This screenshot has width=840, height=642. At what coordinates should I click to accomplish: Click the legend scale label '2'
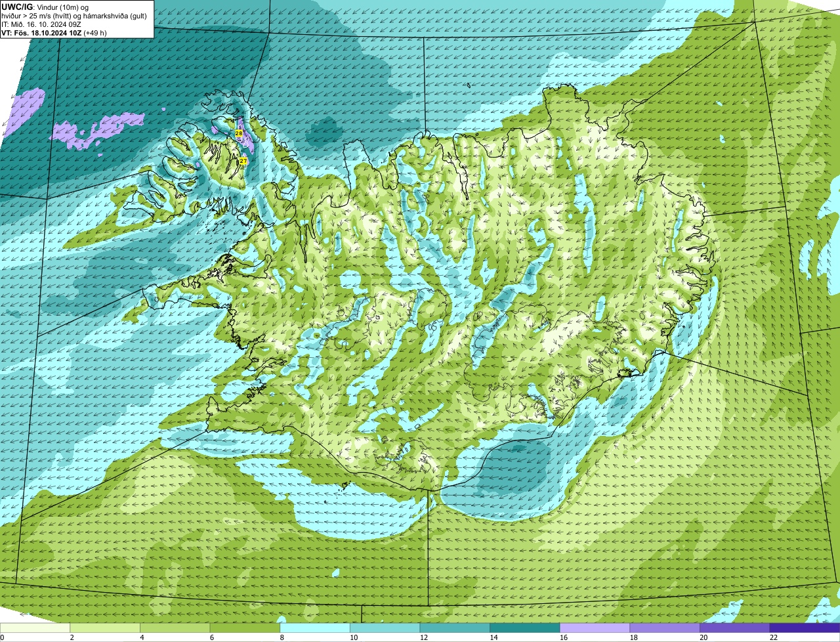[72, 637]
